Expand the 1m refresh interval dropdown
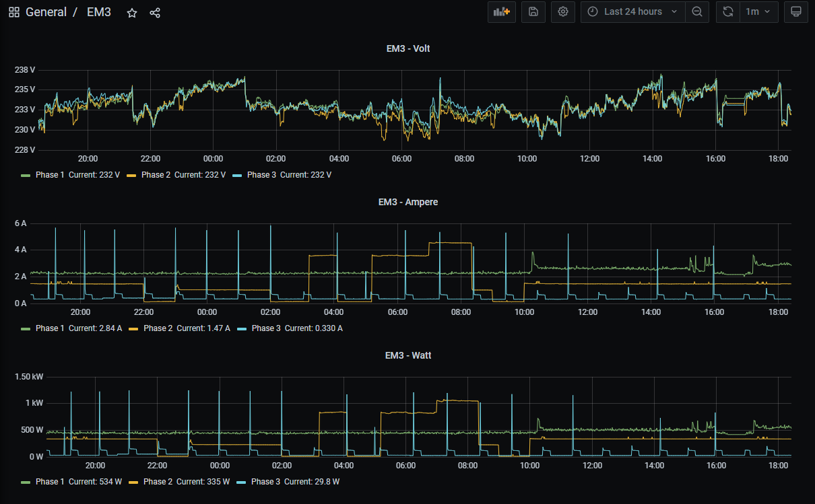This screenshot has width=815, height=504. click(758, 12)
